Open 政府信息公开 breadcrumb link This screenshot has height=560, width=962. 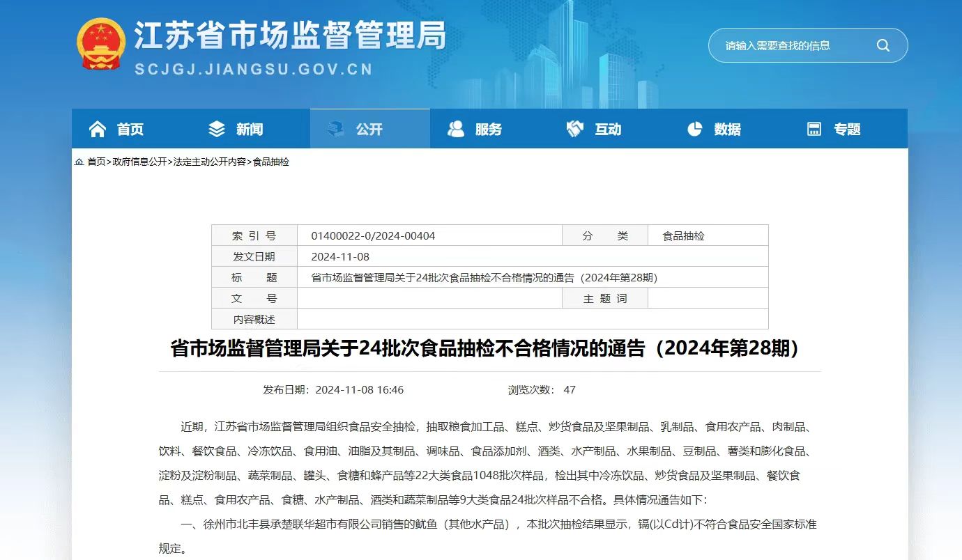pos(139,162)
